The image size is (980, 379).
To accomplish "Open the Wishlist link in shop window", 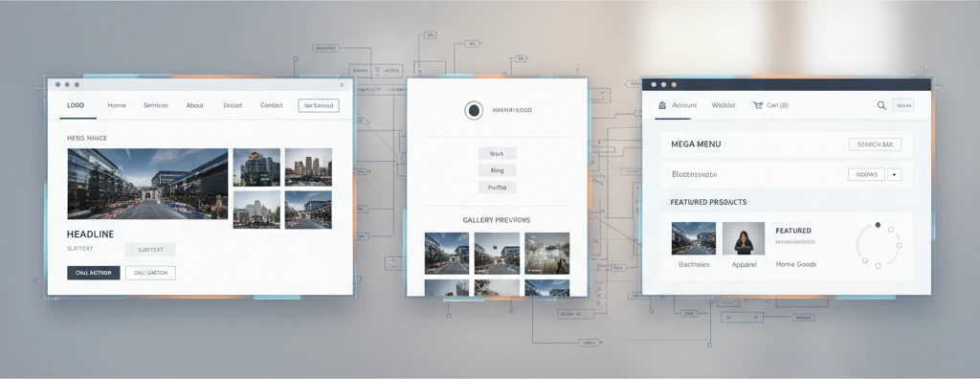I will point(724,105).
